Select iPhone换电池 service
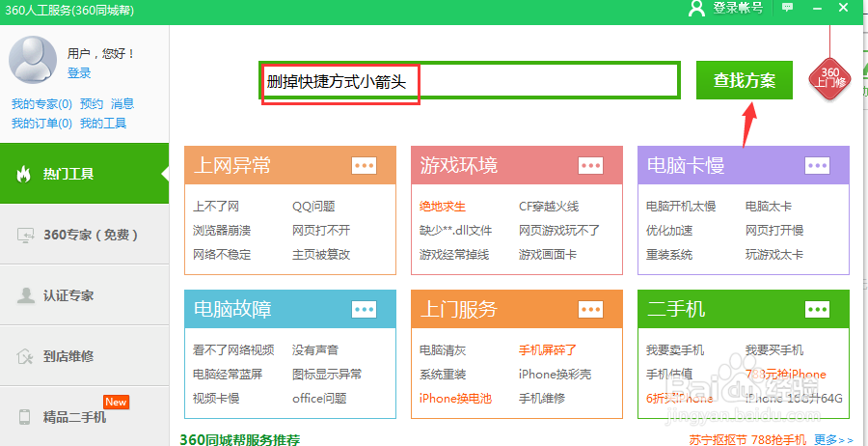The width and height of the screenshot is (868, 446). tap(455, 399)
